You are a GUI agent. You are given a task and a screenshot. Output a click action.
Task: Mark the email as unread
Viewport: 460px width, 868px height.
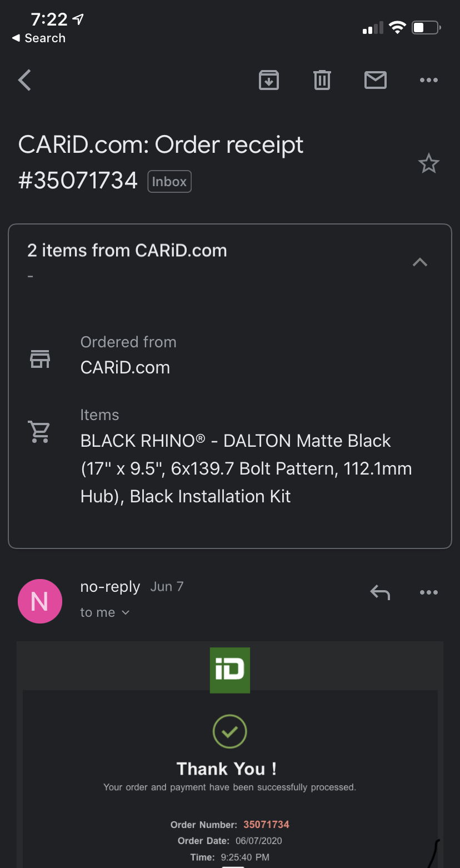[x=376, y=80]
